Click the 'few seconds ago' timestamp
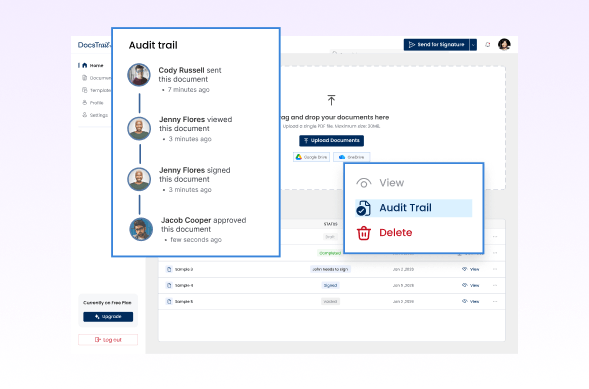The image size is (589, 389). (x=196, y=240)
